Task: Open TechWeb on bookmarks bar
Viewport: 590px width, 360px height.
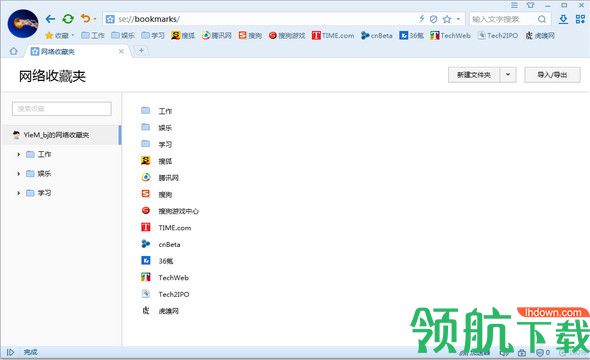Action: 450,35
